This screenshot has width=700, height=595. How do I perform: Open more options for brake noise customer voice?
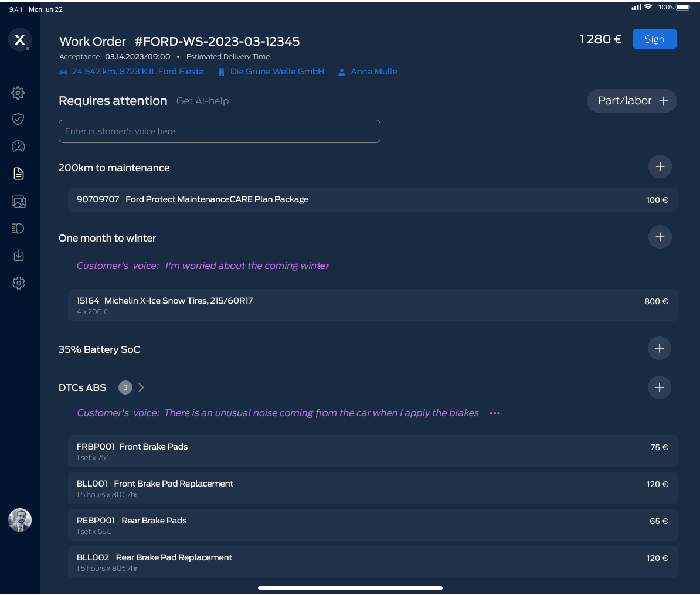click(x=495, y=413)
